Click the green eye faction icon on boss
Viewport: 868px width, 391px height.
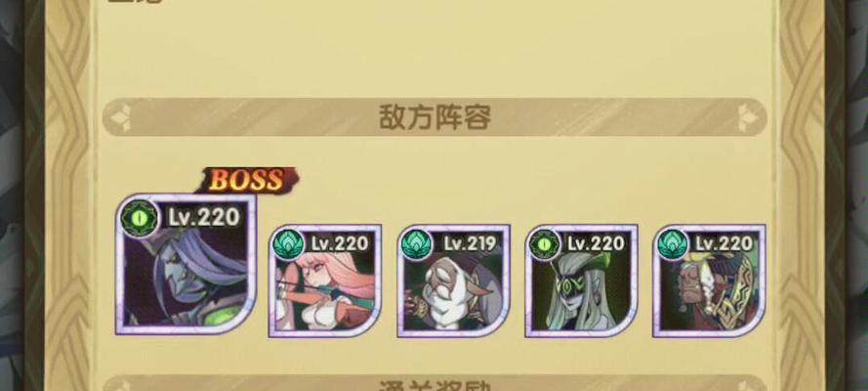pyautogui.click(x=140, y=218)
